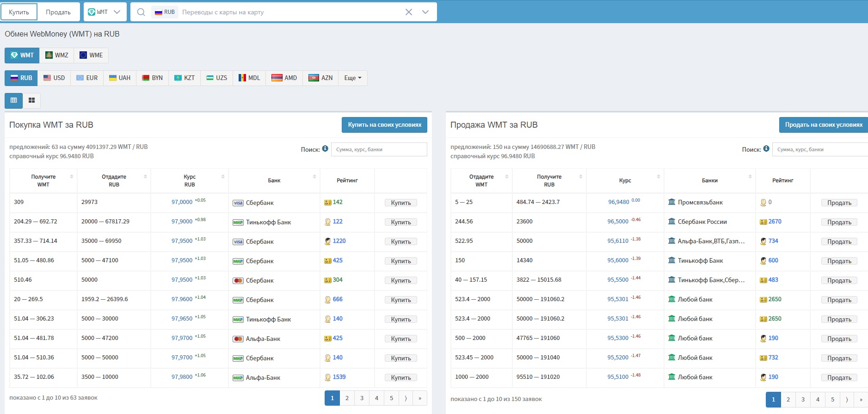Open rating 600 user icon
Image resolution: width=868 pixels, height=414 pixels.
pos(763,260)
